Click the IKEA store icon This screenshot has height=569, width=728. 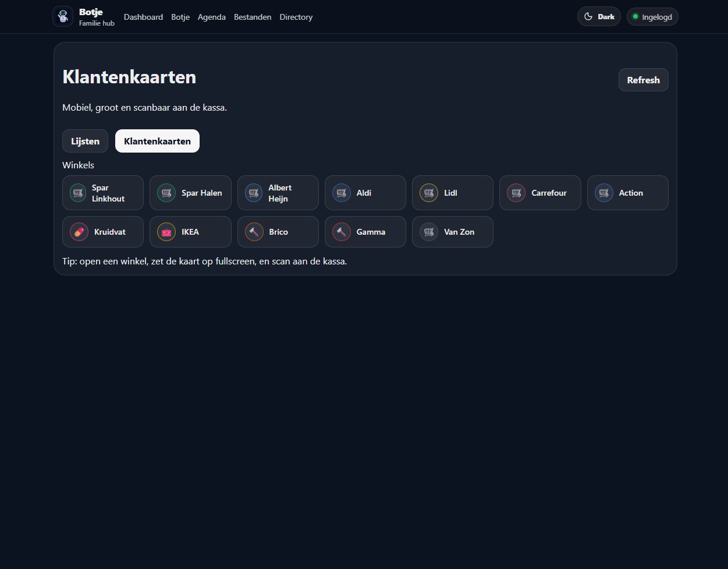pyautogui.click(x=166, y=232)
